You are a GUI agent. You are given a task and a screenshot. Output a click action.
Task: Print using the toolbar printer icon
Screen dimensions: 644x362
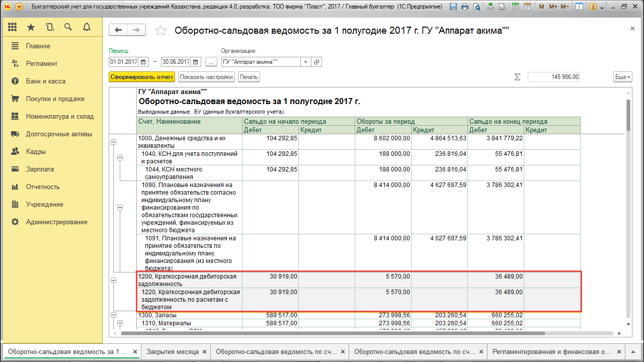(x=464, y=7)
